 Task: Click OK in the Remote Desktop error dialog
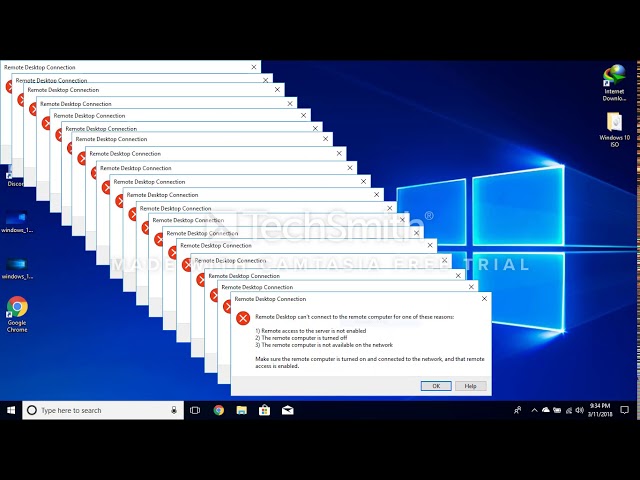(436, 386)
